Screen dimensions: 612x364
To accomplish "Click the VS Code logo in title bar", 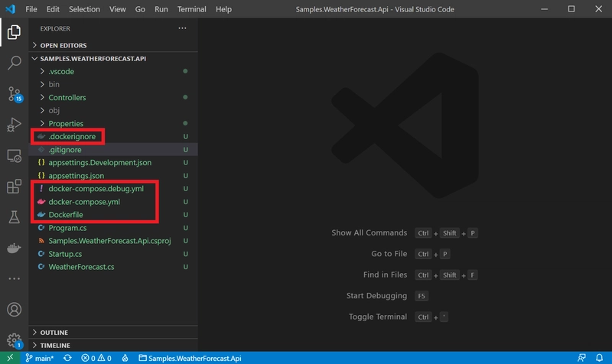I will [10, 9].
